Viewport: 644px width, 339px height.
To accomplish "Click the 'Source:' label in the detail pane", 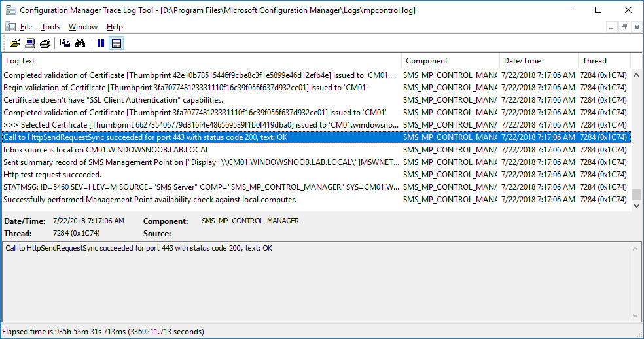I will click(157, 234).
